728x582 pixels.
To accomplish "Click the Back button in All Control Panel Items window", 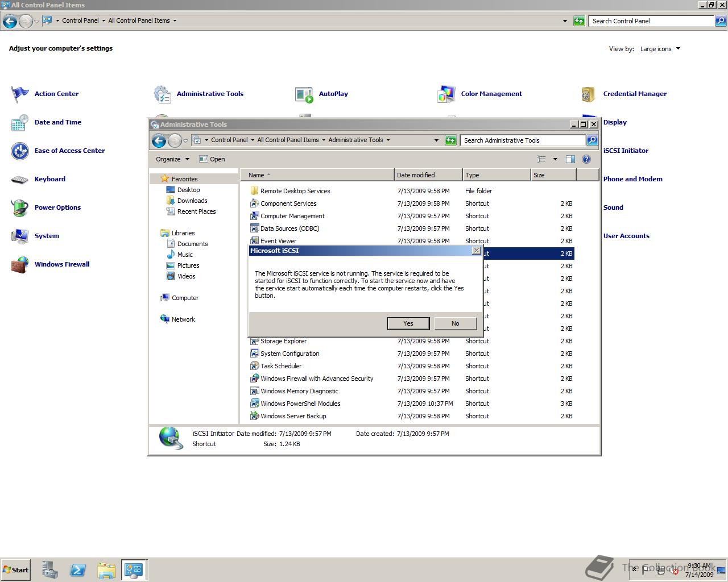I will pos(10,22).
